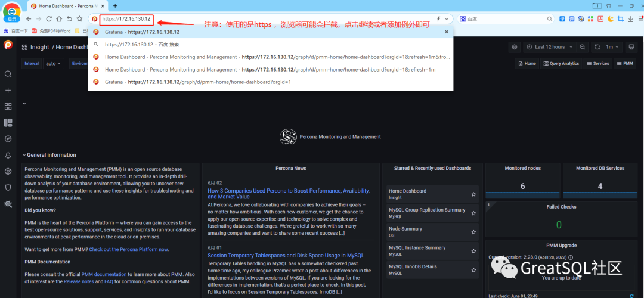
Task: Cycle view mode with monitor icon
Action: click(x=631, y=47)
